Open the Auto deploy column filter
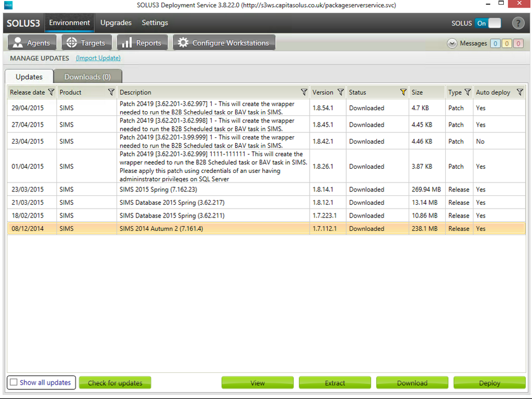 (x=520, y=92)
